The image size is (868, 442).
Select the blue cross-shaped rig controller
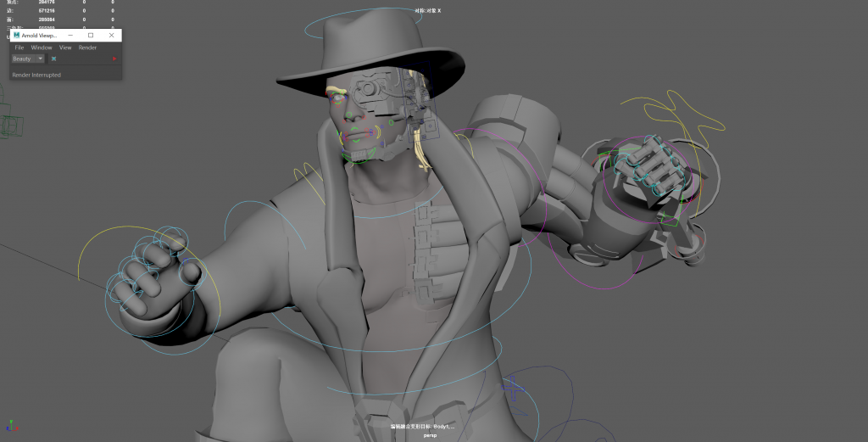(x=513, y=388)
